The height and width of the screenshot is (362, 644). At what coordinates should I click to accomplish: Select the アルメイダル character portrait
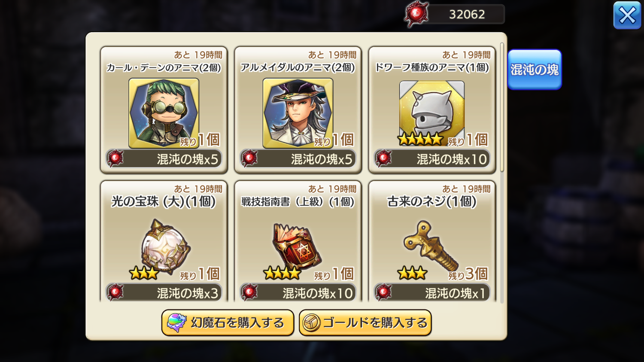point(298,113)
